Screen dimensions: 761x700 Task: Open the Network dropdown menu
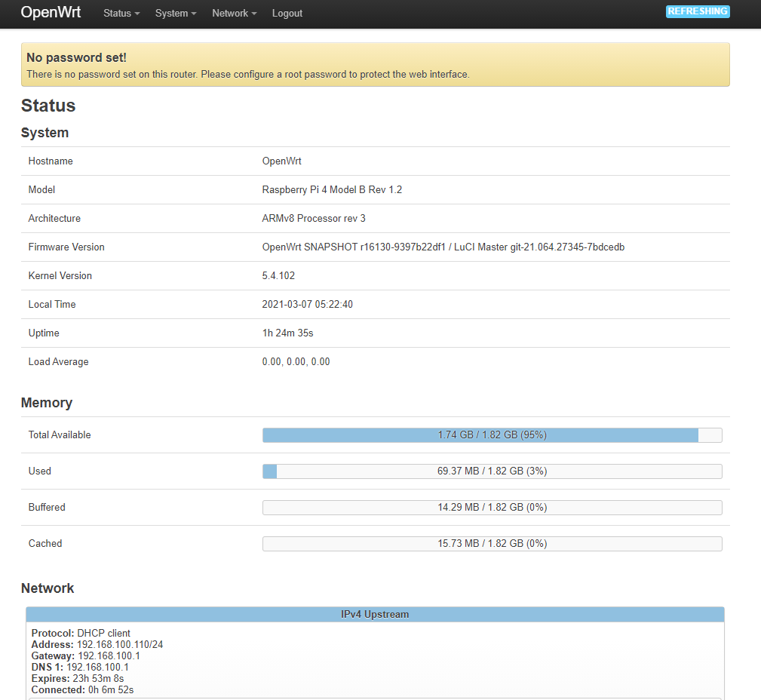click(x=234, y=14)
